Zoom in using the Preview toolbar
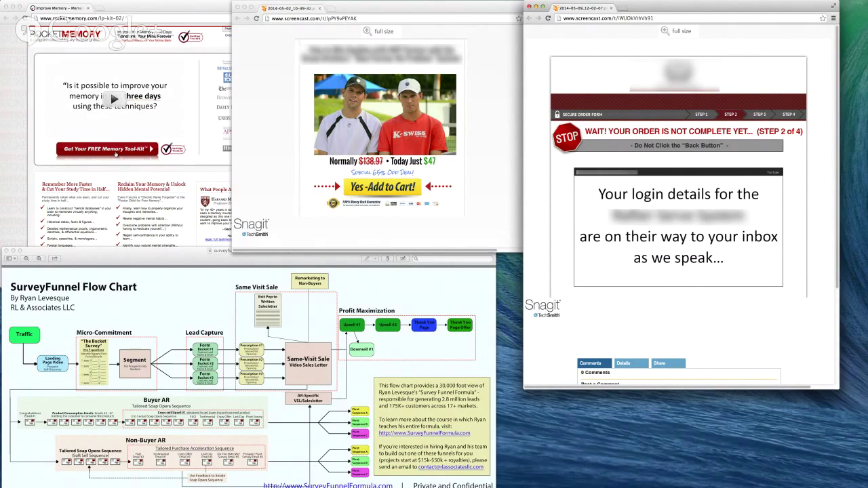868x488 pixels. click(39, 258)
